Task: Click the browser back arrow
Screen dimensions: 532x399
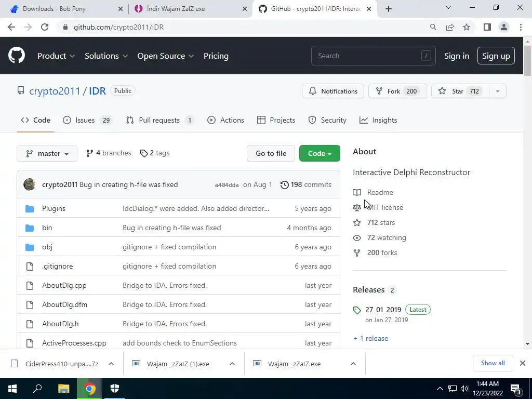Action: [11, 27]
